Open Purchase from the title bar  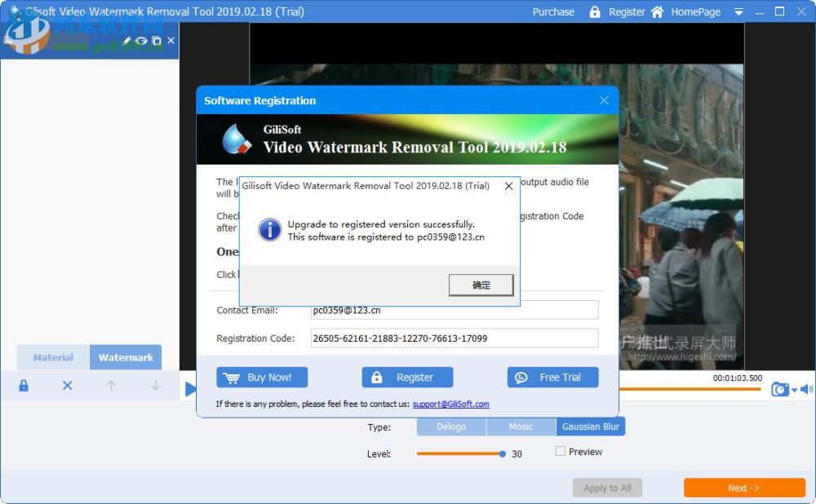(x=553, y=11)
